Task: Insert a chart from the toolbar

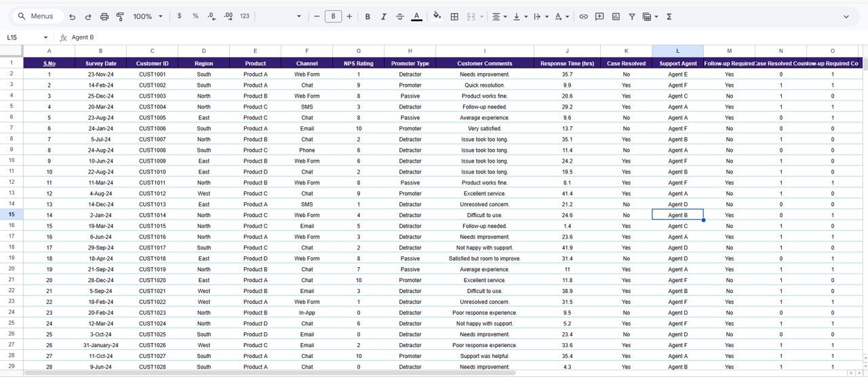Action: click(x=616, y=16)
